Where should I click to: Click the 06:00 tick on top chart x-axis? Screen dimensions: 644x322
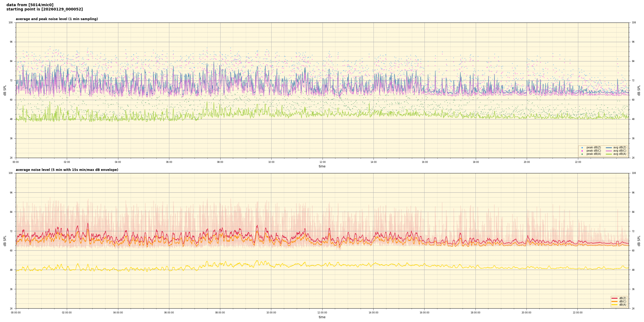point(169,162)
